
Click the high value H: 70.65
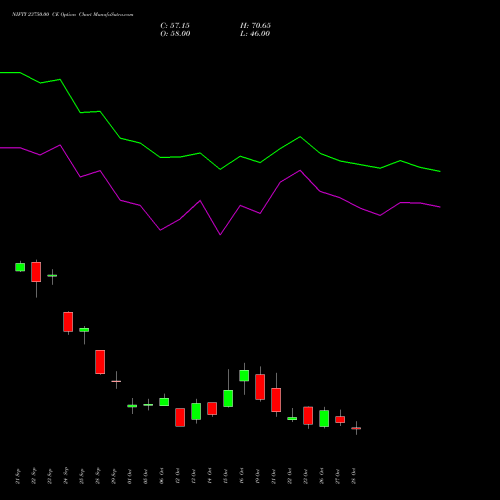coord(255,26)
